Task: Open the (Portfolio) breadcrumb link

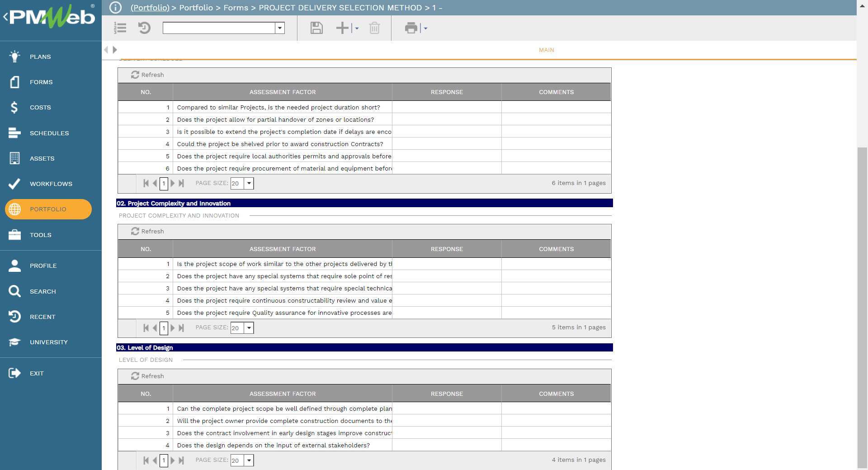Action: (x=150, y=8)
